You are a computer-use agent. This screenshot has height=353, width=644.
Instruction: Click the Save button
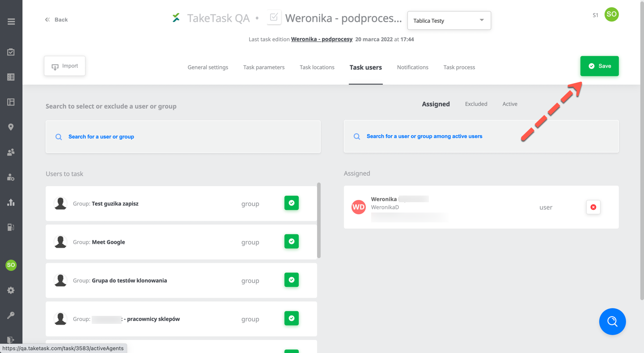pos(599,66)
